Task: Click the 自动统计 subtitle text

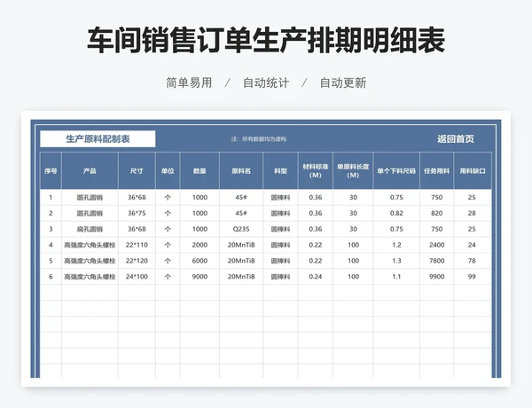Action: click(x=266, y=82)
